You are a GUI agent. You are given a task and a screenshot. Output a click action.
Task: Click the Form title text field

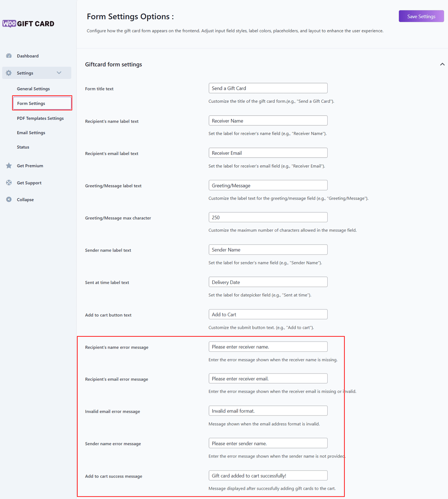(268, 88)
